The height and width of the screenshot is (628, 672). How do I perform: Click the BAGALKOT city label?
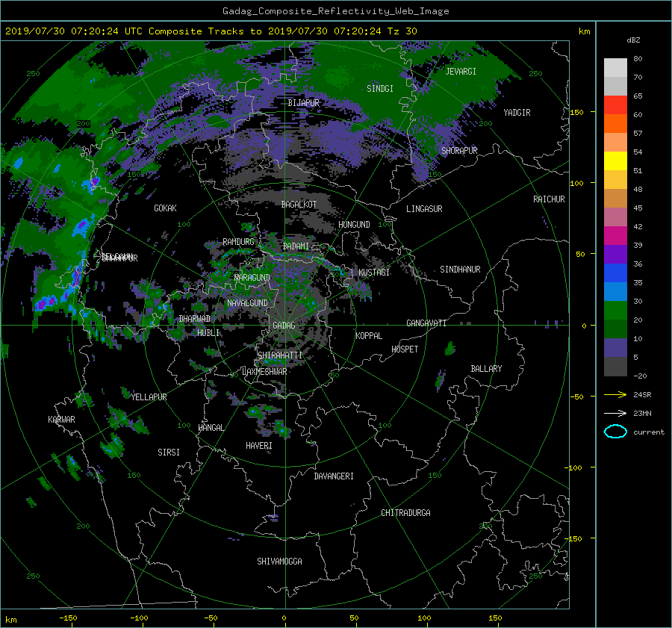click(x=299, y=205)
